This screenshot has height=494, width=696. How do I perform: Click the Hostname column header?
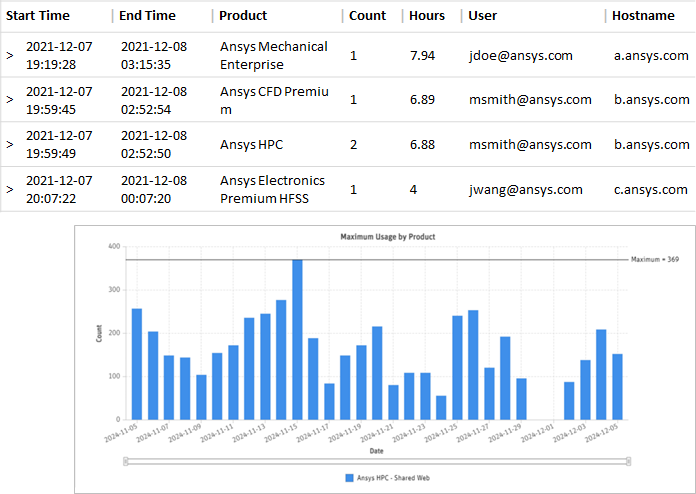[x=645, y=16]
